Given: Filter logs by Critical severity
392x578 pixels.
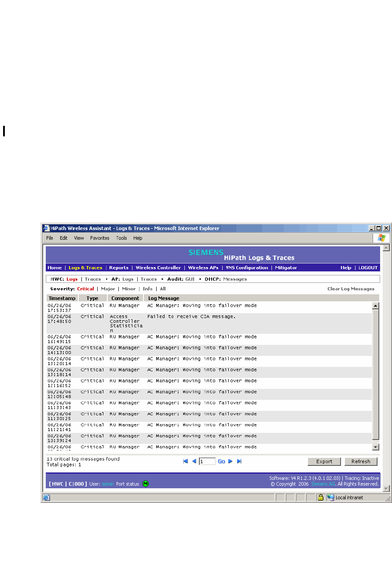Looking at the screenshot, I should coord(85,289).
